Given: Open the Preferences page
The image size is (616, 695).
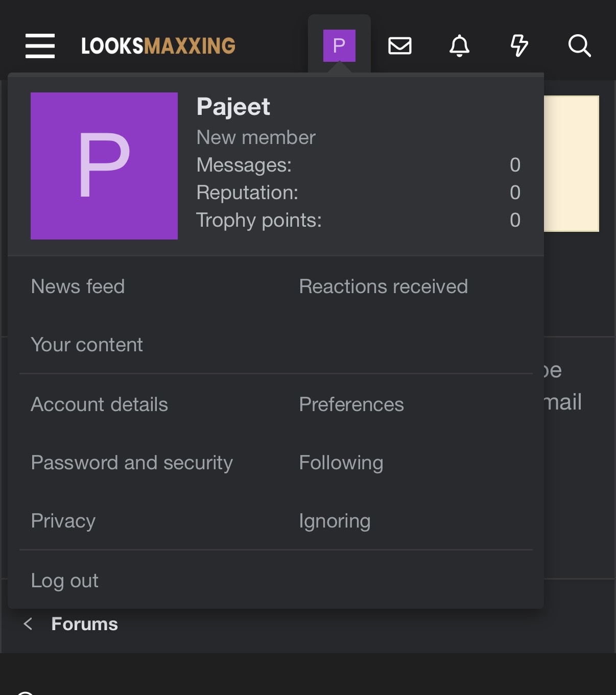Looking at the screenshot, I should point(351,404).
